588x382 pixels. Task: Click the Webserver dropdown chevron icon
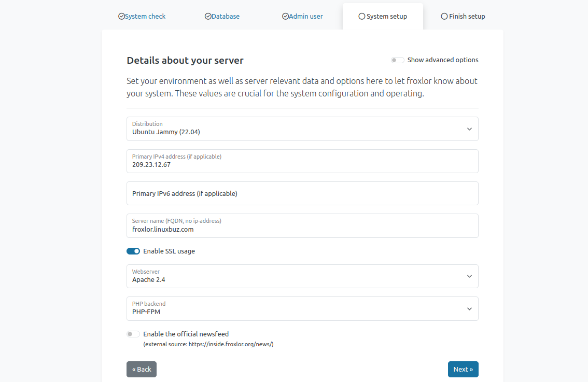[x=469, y=276]
